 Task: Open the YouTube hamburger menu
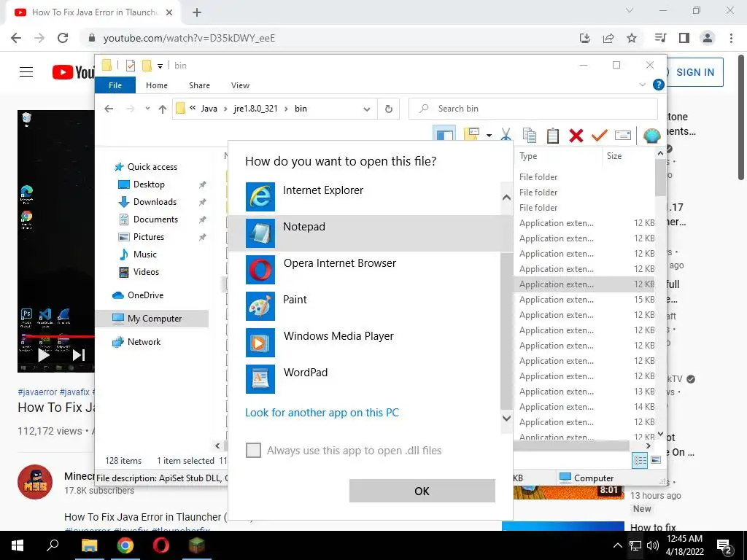pos(26,72)
